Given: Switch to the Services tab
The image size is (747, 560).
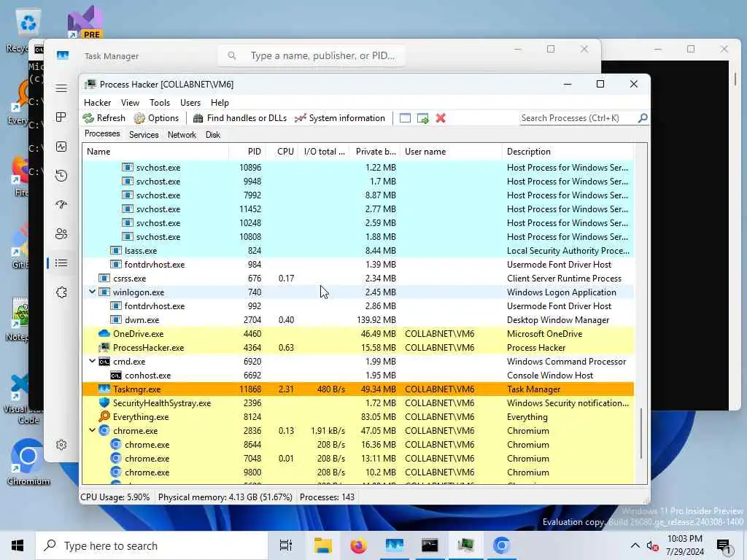Looking at the screenshot, I should click(x=144, y=135).
